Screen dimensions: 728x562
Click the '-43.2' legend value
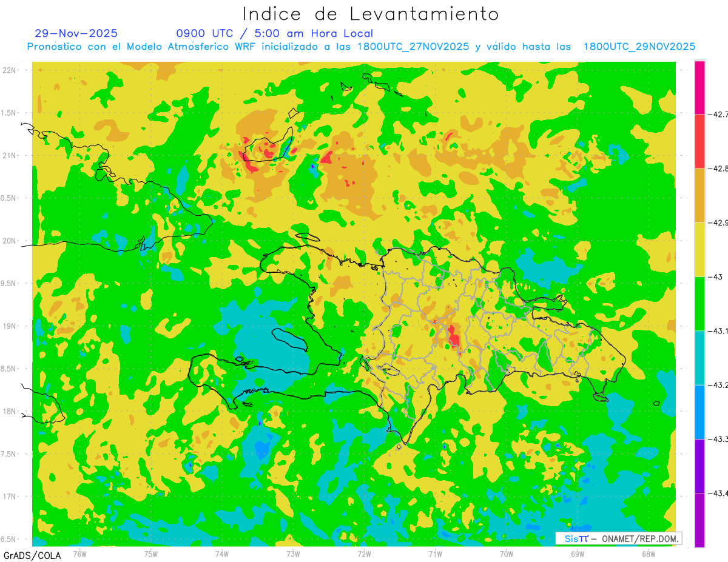(x=718, y=385)
